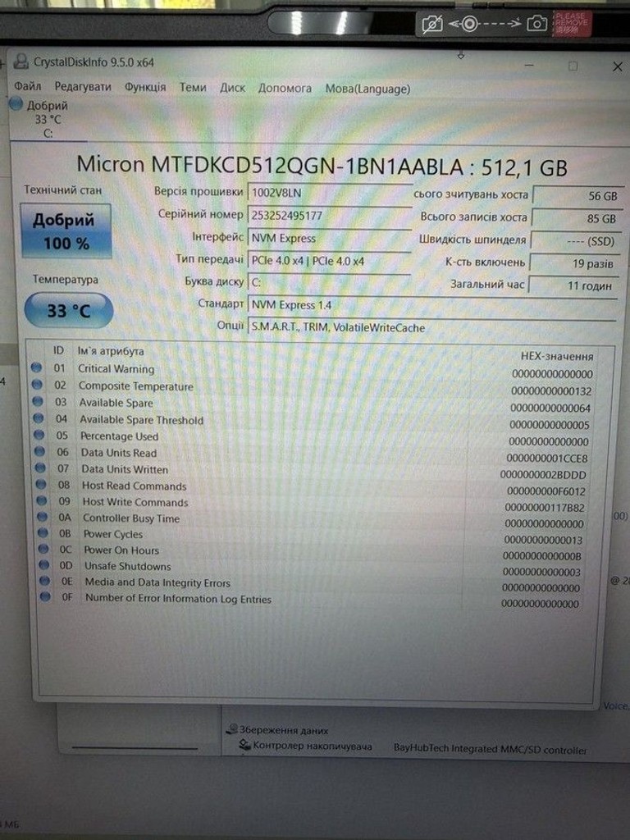Click the CrystalDiskInfo app icon in the title bar
This screenshot has height=840, width=630.
point(21,62)
